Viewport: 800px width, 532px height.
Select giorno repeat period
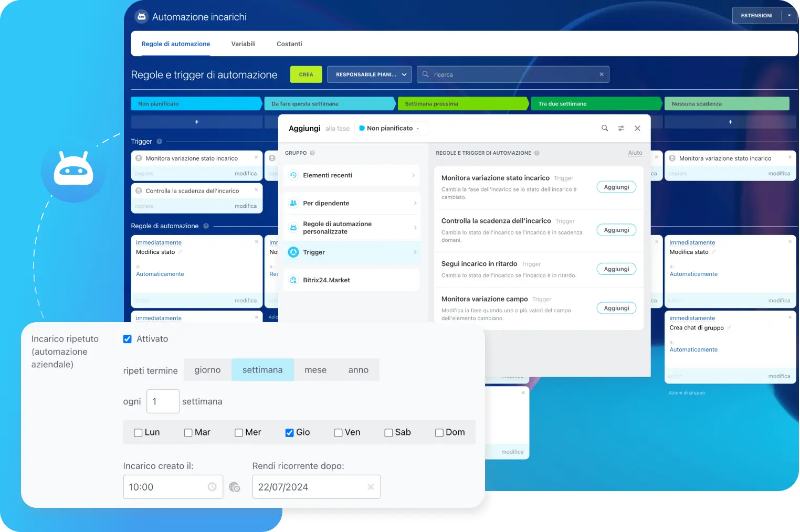pos(208,370)
